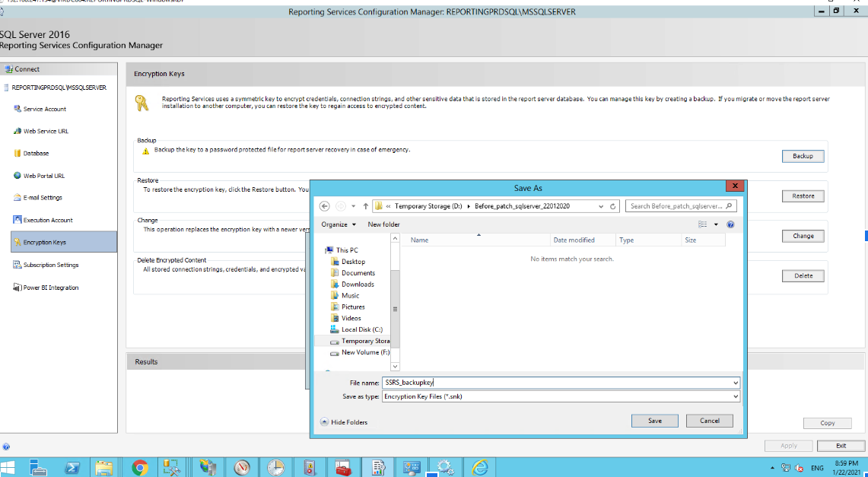Select New Volume (F:) in folder tree
The width and height of the screenshot is (868, 477).
[x=360, y=352]
